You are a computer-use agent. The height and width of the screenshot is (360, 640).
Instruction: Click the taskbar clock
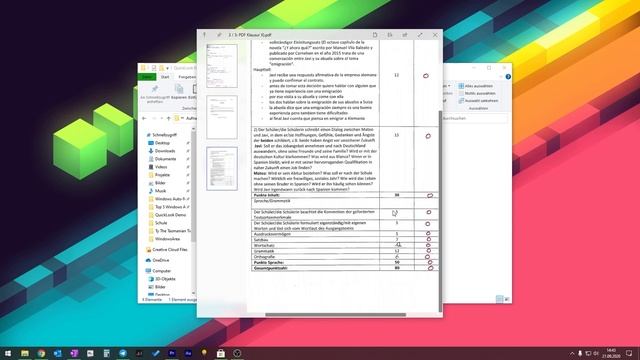pos(611,353)
